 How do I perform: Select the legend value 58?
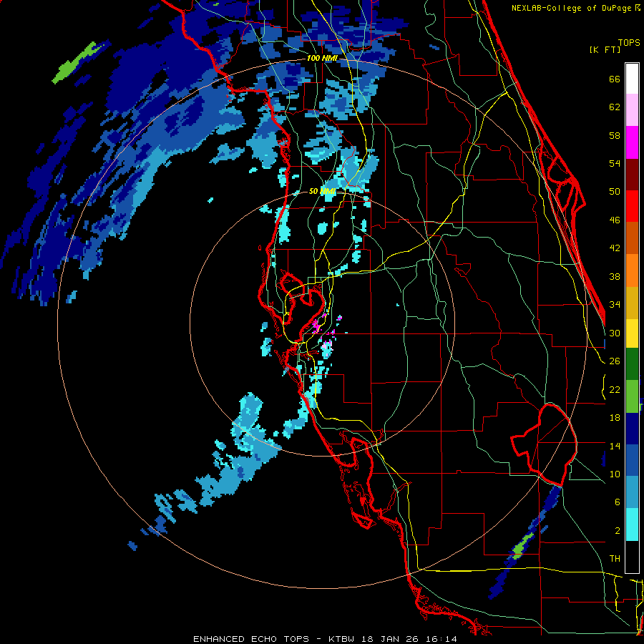(615, 135)
